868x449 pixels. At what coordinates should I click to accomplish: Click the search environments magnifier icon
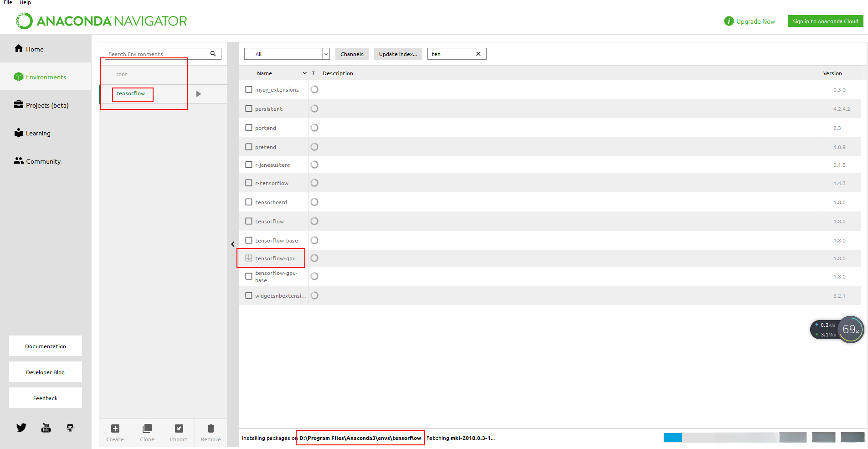coord(213,54)
